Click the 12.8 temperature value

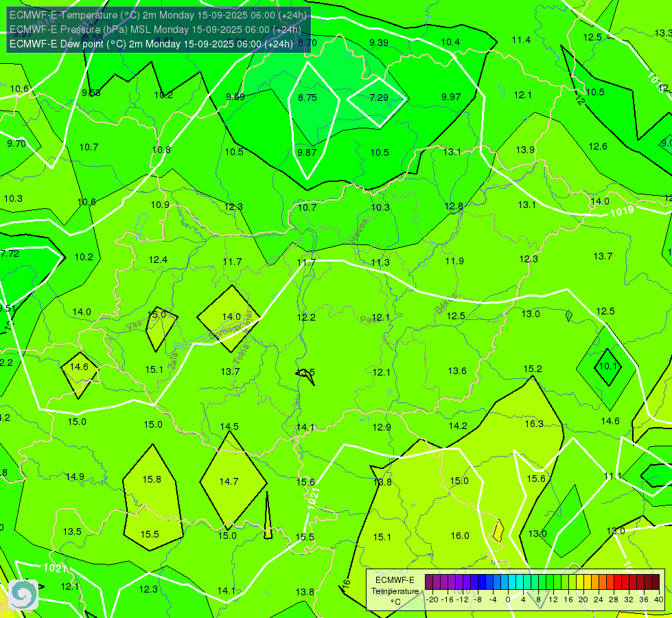tap(454, 207)
